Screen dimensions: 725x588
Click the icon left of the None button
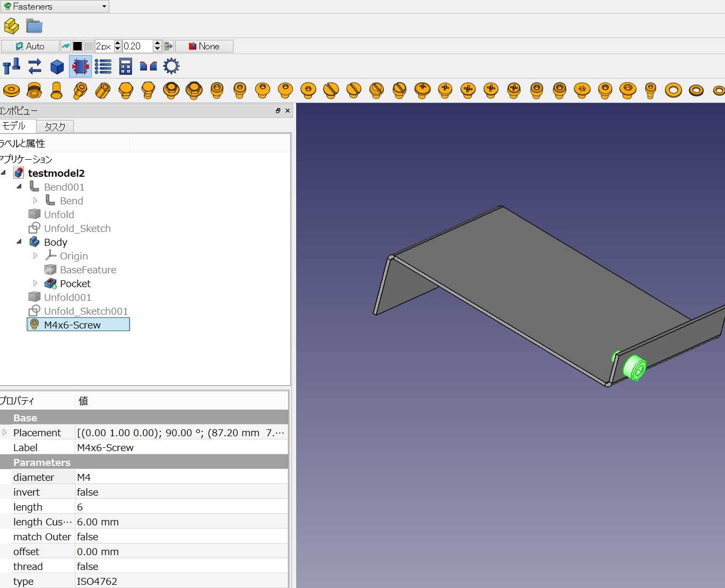point(169,46)
